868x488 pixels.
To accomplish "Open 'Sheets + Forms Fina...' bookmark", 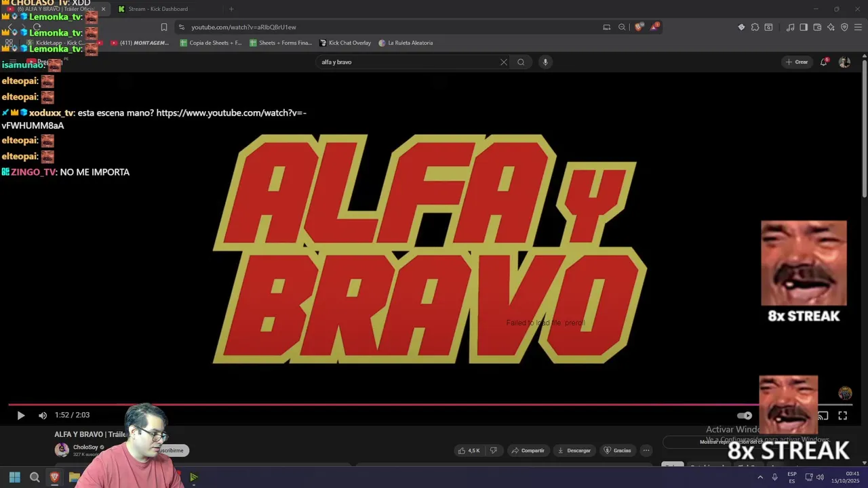I will coord(281,43).
